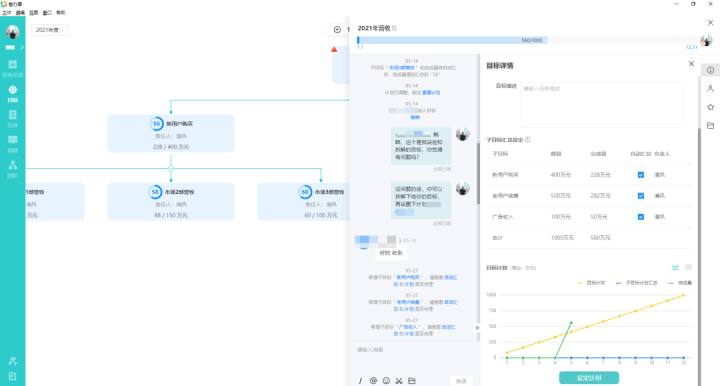Image resolution: width=720 pixels, height=386 pixels.
Task: Click the 1000万元 total amount cell
Action: click(x=562, y=238)
